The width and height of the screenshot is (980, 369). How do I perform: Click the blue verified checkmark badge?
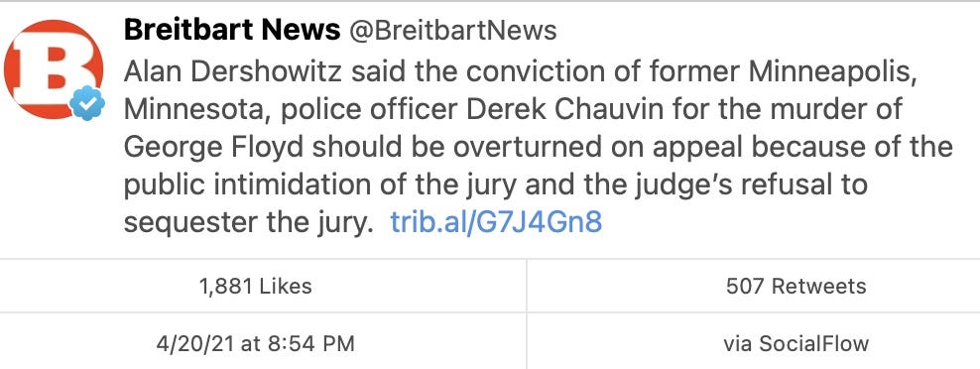(x=87, y=103)
